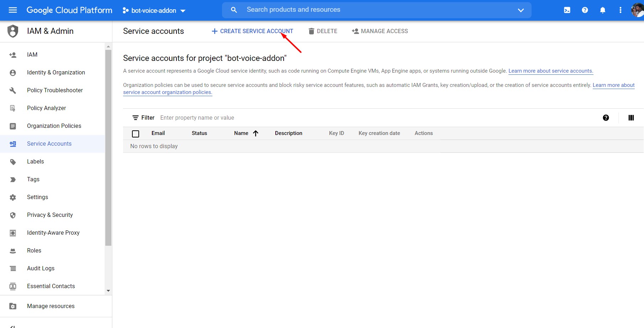Select Identity & Organization menu item
This screenshot has height=328, width=644.
pos(56,73)
